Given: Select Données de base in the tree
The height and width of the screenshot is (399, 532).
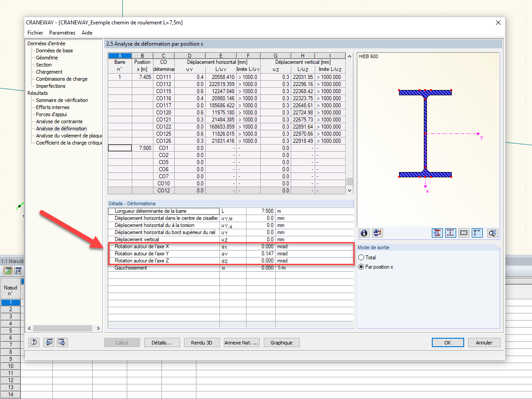Looking at the screenshot, I should tap(55, 51).
